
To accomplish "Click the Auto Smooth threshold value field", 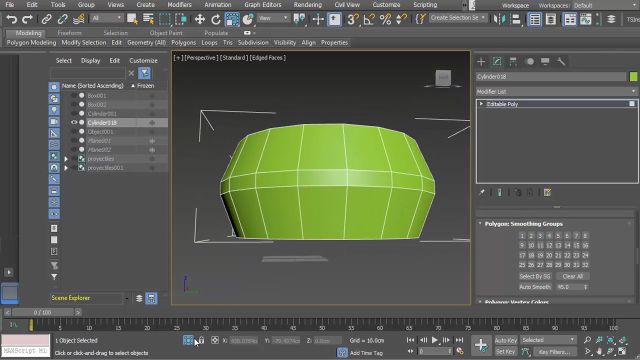I will [569, 287].
